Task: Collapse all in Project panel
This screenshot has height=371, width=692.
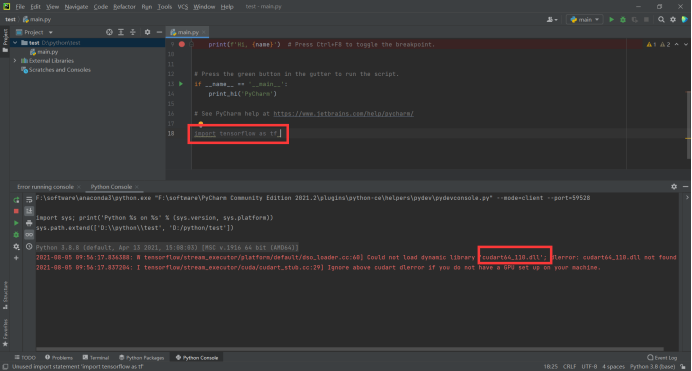Action: tap(132, 32)
